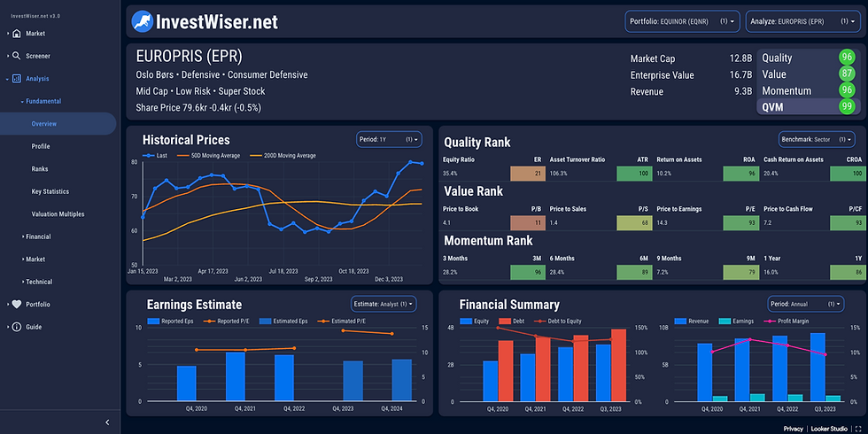The image size is (868, 434).
Task: Toggle the Earnings legend entry
Action: coord(736,321)
